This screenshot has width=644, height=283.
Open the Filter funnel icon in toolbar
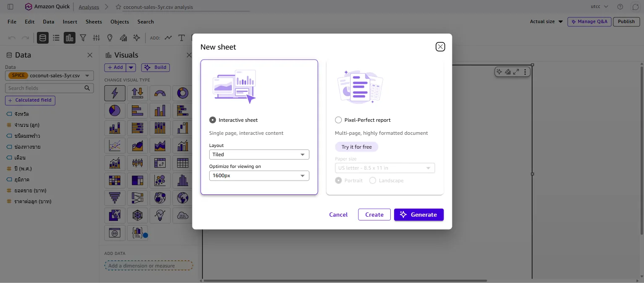(83, 38)
